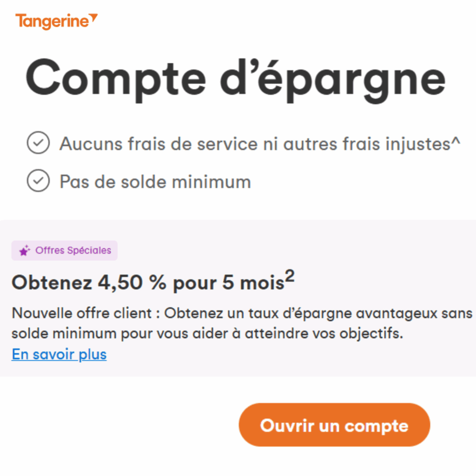The image size is (476, 476).
Task: Click the Tangerine logo wordmark
Action: (x=52, y=21)
